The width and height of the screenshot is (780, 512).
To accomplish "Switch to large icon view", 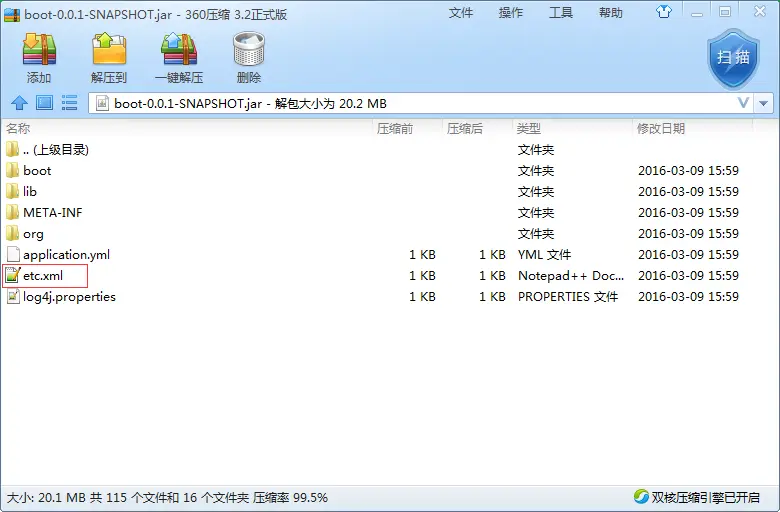I will point(44,103).
